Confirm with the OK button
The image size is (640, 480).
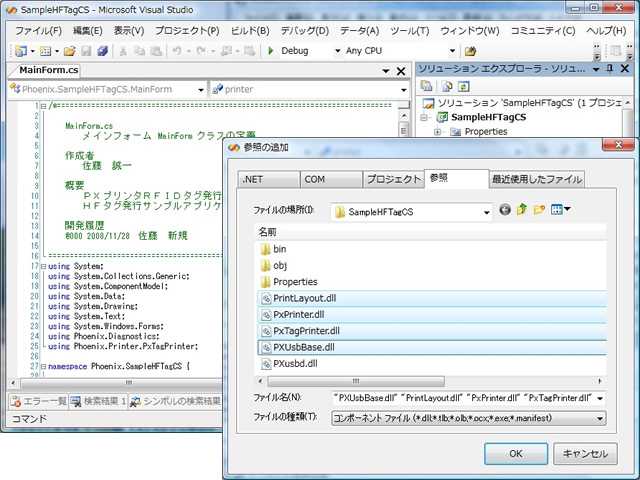pos(516,454)
